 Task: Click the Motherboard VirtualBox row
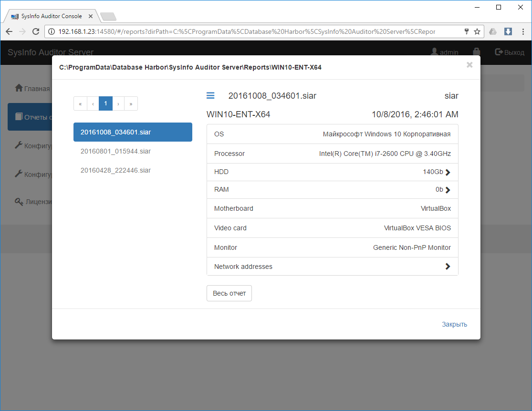(x=332, y=208)
